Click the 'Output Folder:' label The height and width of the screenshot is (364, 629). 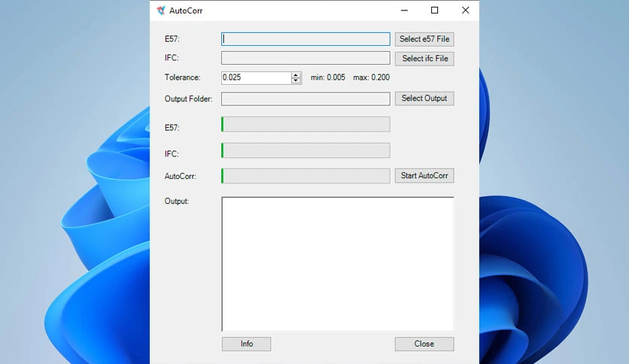pyautogui.click(x=189, y=99)
